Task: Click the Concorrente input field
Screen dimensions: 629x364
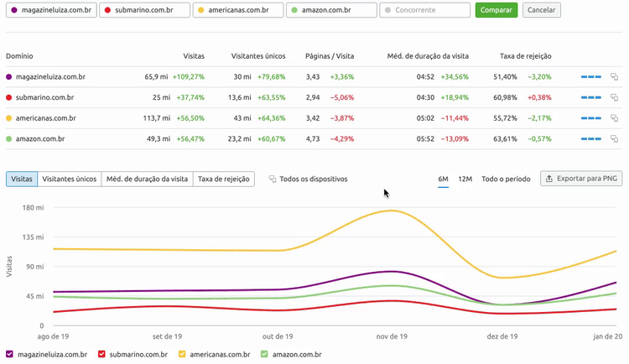Action: click(425, 10)
